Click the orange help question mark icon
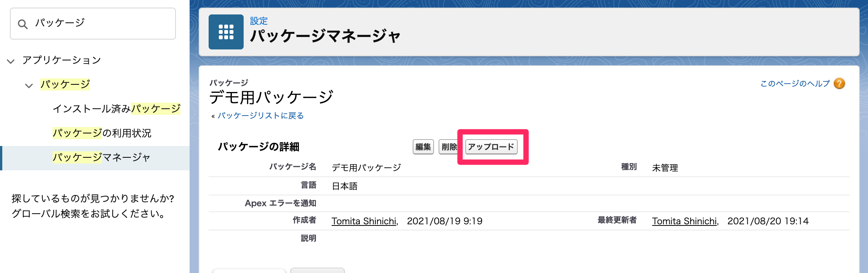This screenshot has height=273, width=868. tap(839, 83)
